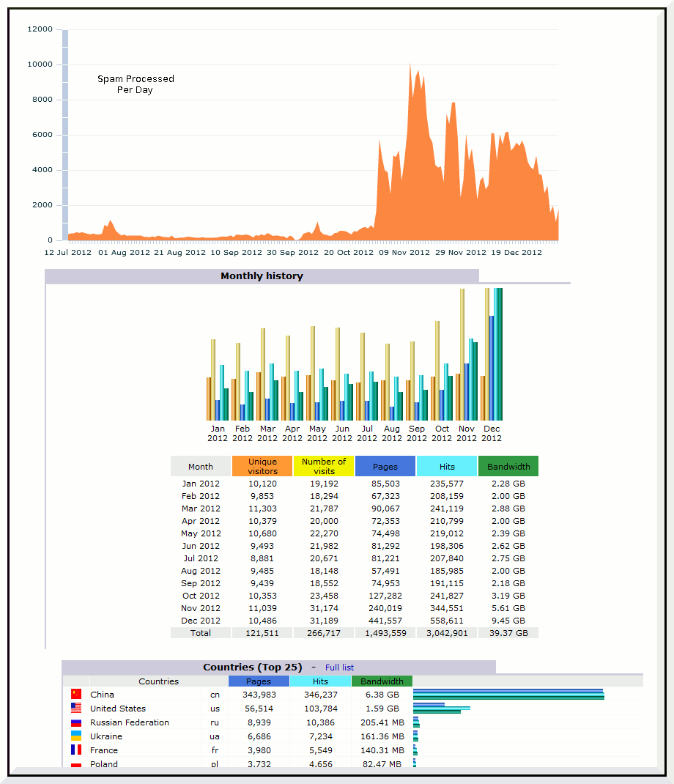674x784 pixels.
Task: Select the Nov 2012 bar group
Action: pyautogui.click(x=467, y=354)
